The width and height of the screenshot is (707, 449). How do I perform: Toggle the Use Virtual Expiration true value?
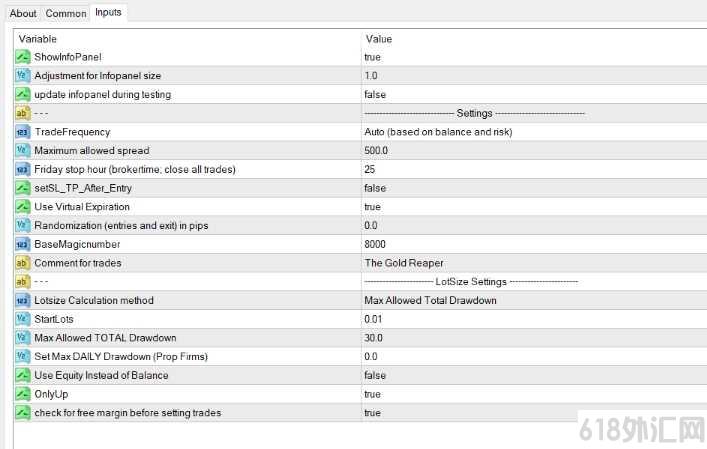(x=534, y=206)
